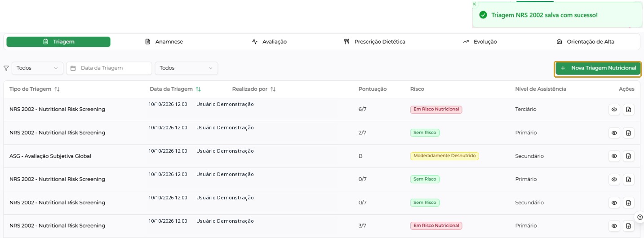
Task: View the NRS 2002 screening scored 6/7
Action: tap(614, 110)
